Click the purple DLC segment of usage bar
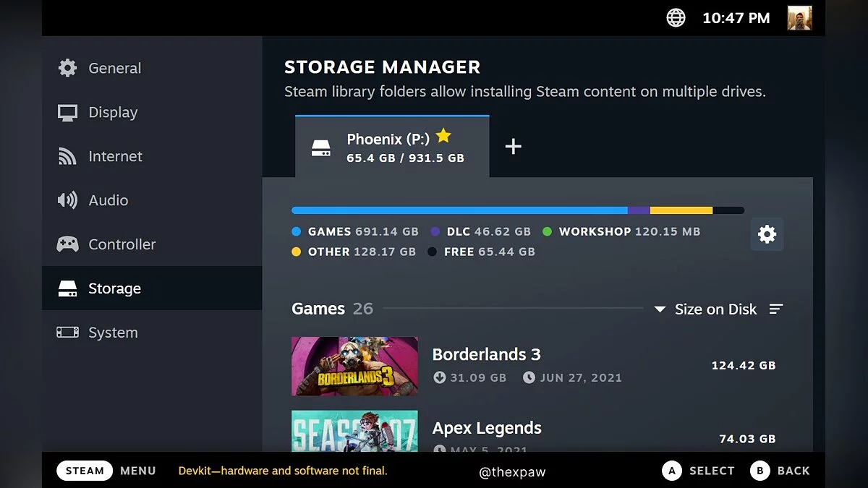 pyautogui.click(x=639, y=210)
